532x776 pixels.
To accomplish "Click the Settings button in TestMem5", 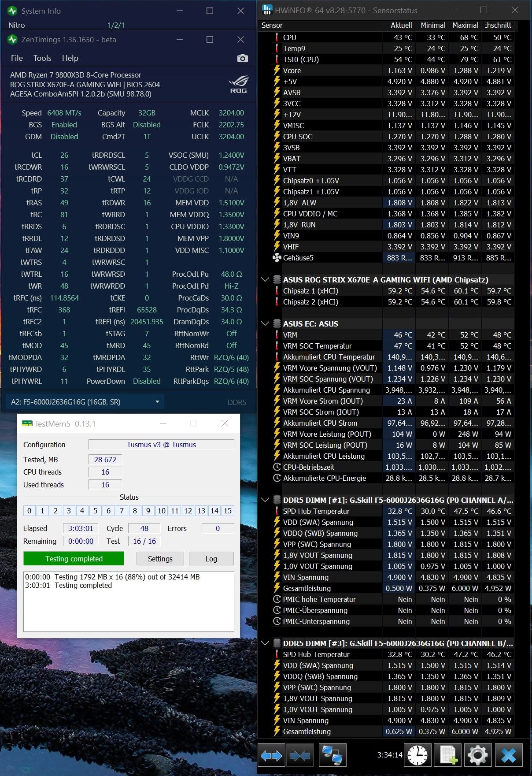I will 160,559.
